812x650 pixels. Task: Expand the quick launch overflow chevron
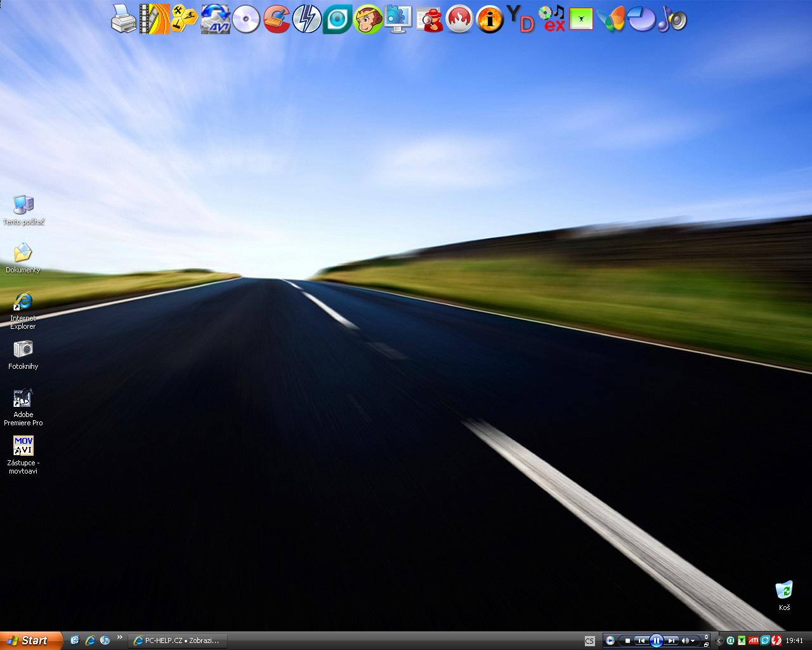click(x=120, y=638)
